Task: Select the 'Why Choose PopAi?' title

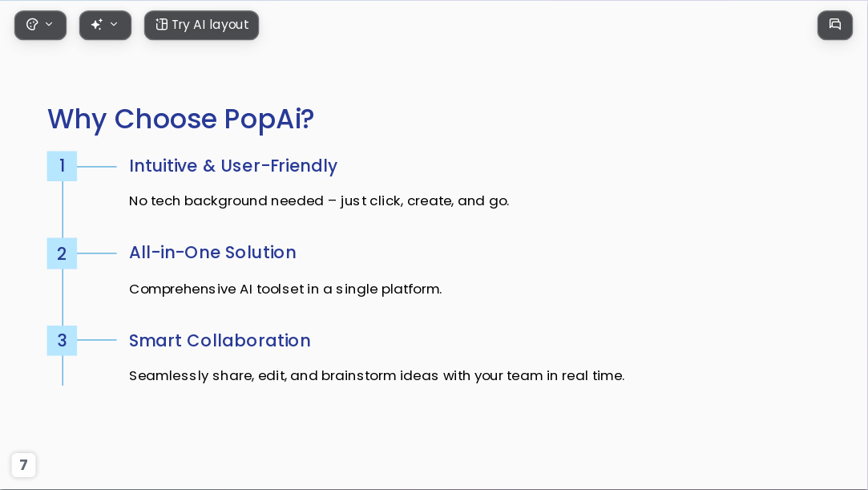Action: pyautogui.click(x=181, y=119)
